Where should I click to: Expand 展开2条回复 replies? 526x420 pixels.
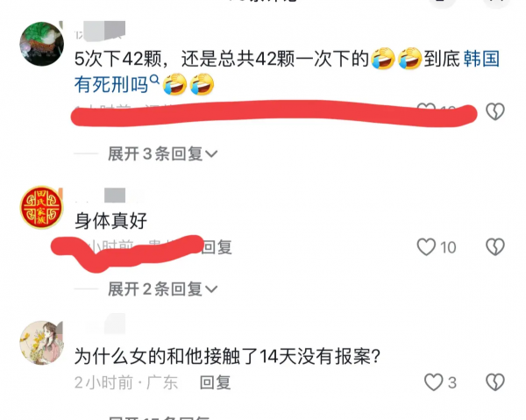(163, 289)
